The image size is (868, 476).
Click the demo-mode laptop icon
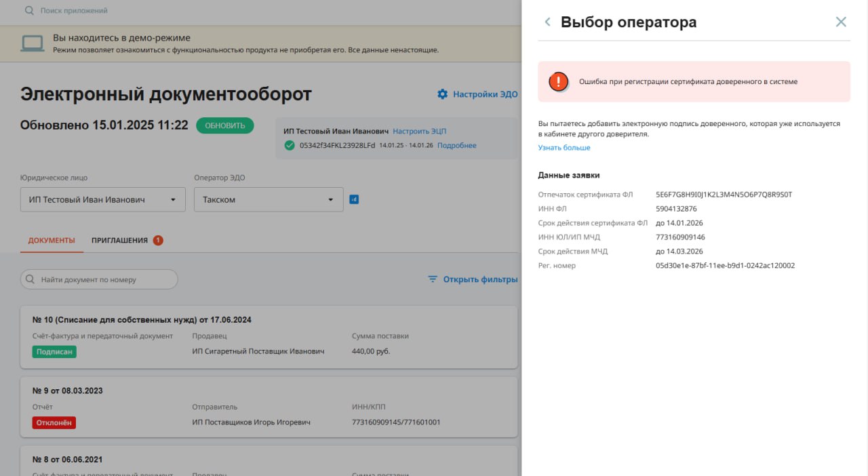pyautogui.click(x=32, y=43)
